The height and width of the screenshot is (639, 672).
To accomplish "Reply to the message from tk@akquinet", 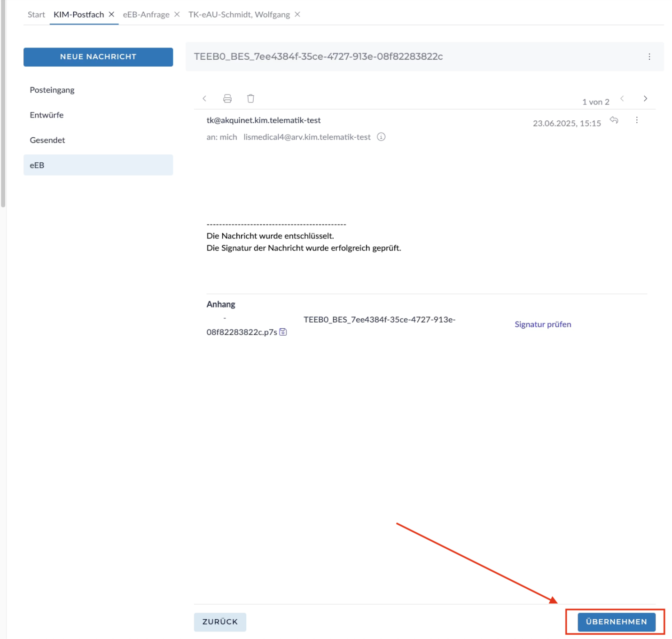I will click(x=614, y=120).
